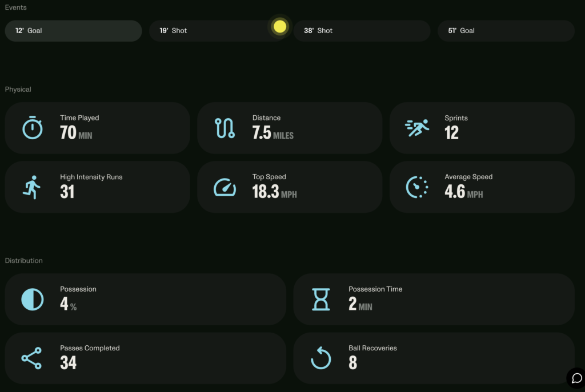Open the Top Speed 18.3 MPH card
This screenshot has width=585, height=392.
(290, 187)
